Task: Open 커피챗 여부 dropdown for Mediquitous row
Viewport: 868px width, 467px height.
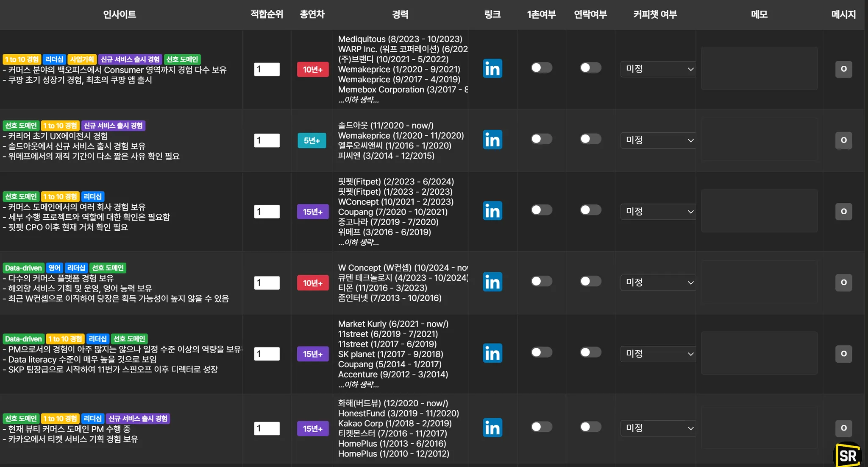Action: pos(658,69)
